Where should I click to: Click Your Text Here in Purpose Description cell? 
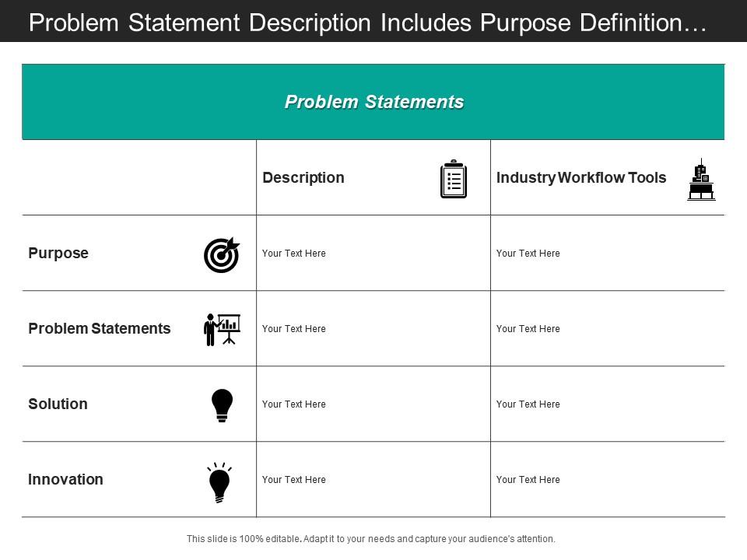coord(294,254)
